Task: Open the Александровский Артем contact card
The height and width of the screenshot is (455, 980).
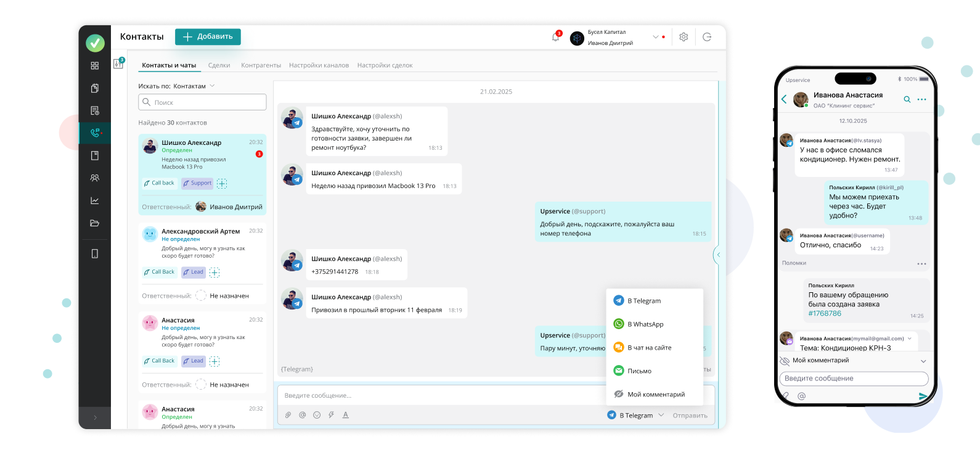Action: 202,263
